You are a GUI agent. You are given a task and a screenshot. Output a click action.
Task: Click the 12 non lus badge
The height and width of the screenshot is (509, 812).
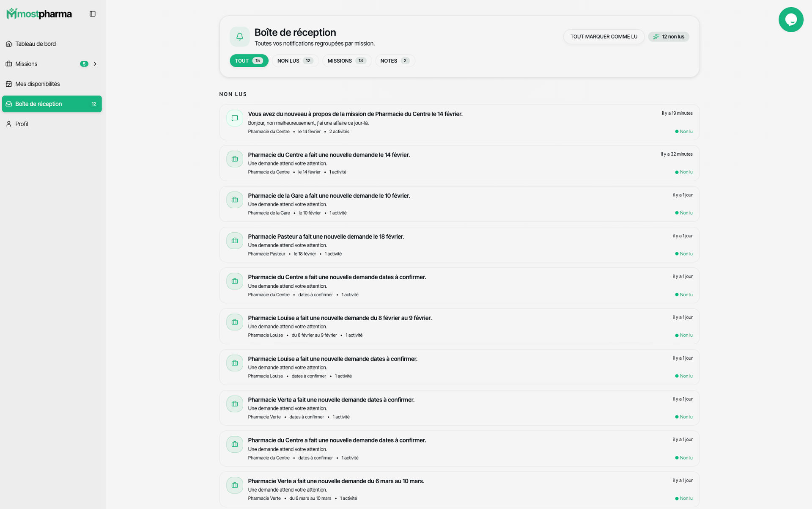[669, 37]
